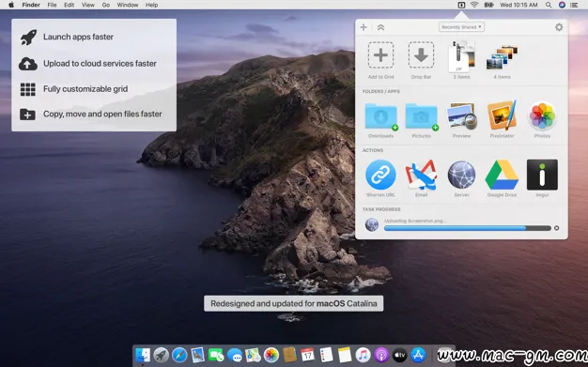The width and height of the screenshot is (588, 367).
Task: Open the Window menu
Action: (x=128, y=5)
